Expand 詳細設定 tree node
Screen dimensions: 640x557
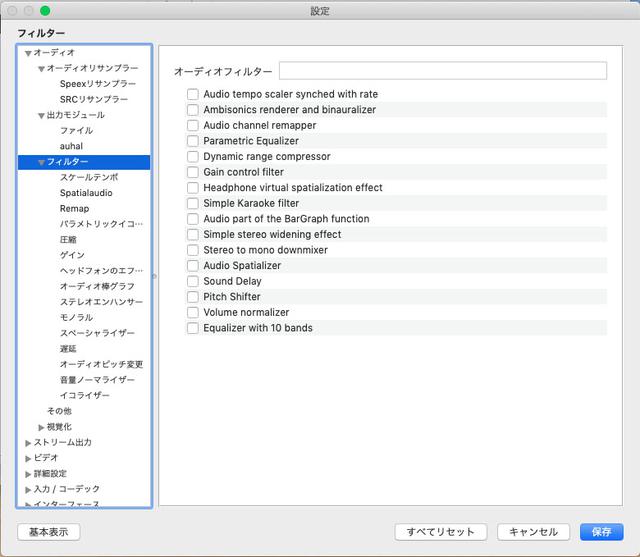(28, 474)
